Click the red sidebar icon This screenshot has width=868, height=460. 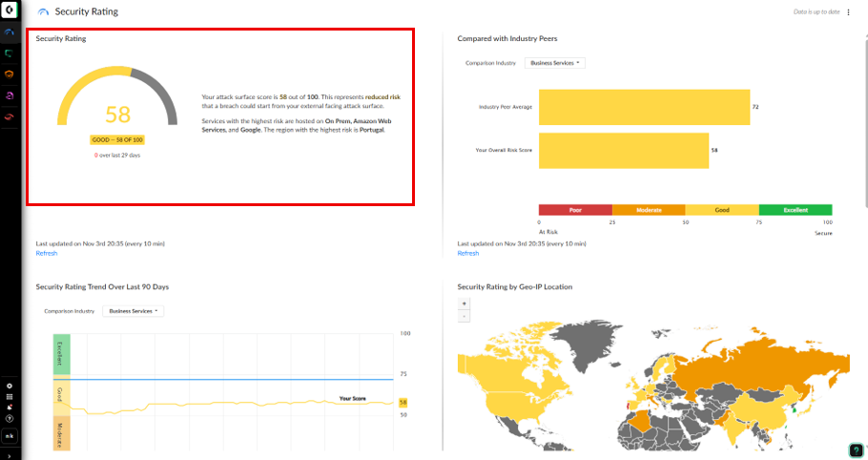[x=10, y=116]
